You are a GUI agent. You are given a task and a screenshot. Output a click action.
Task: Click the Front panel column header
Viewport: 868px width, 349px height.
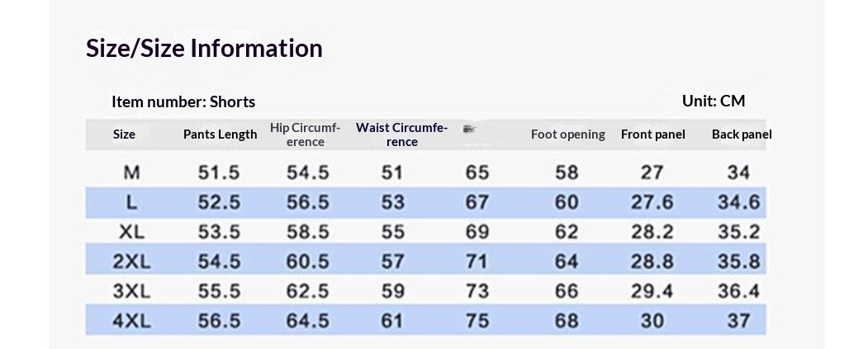click(653, 134)
